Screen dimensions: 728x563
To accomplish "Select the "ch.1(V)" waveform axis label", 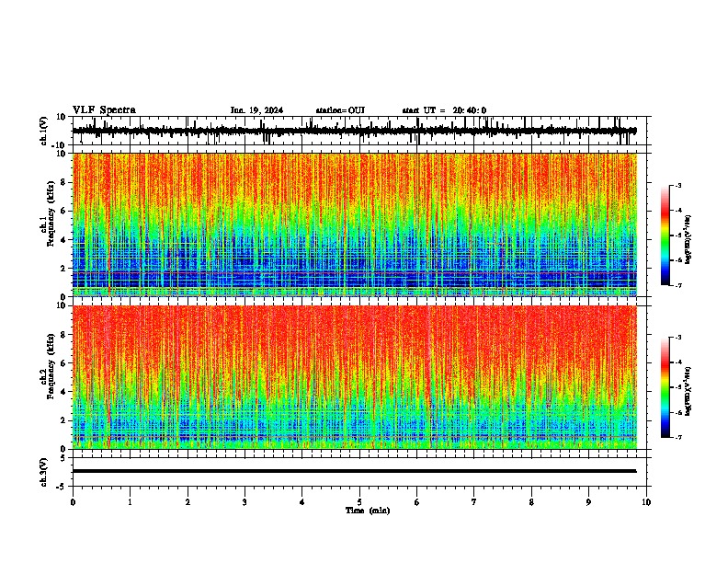I will (x=44, y=131).
